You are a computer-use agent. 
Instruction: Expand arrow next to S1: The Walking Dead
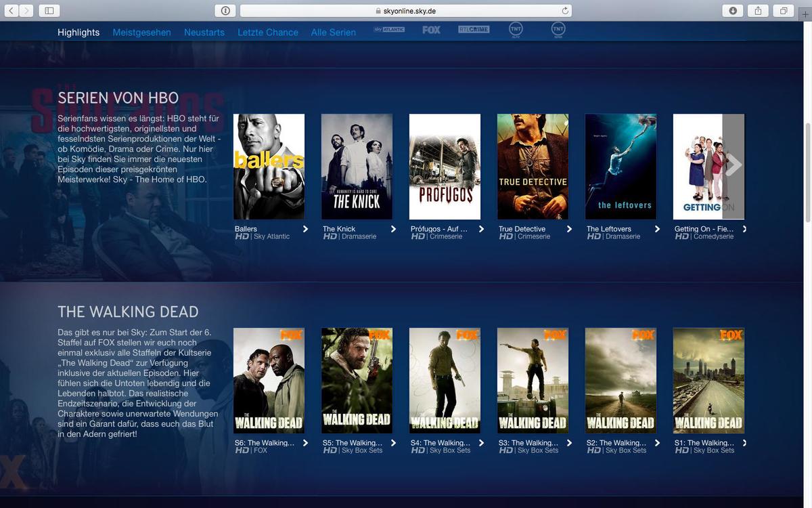click(x=744, y=443)
